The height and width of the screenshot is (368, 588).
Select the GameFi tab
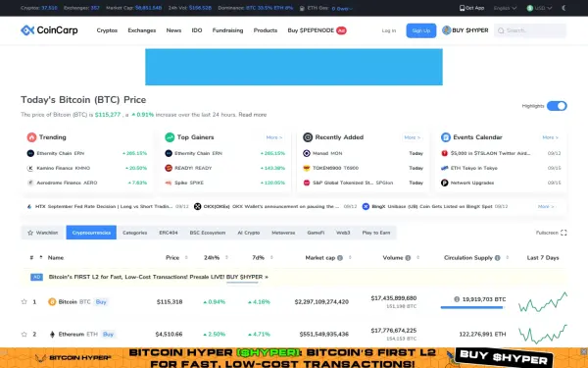316,233
